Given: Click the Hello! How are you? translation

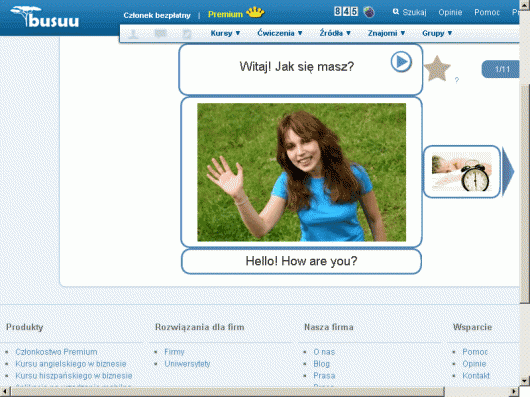Looking at the screenshot, I should 301,261.
